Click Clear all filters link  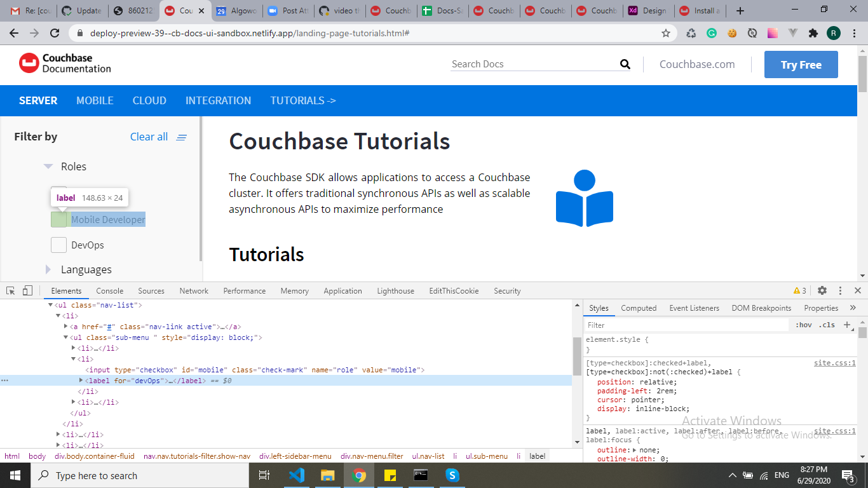point(149,137)
